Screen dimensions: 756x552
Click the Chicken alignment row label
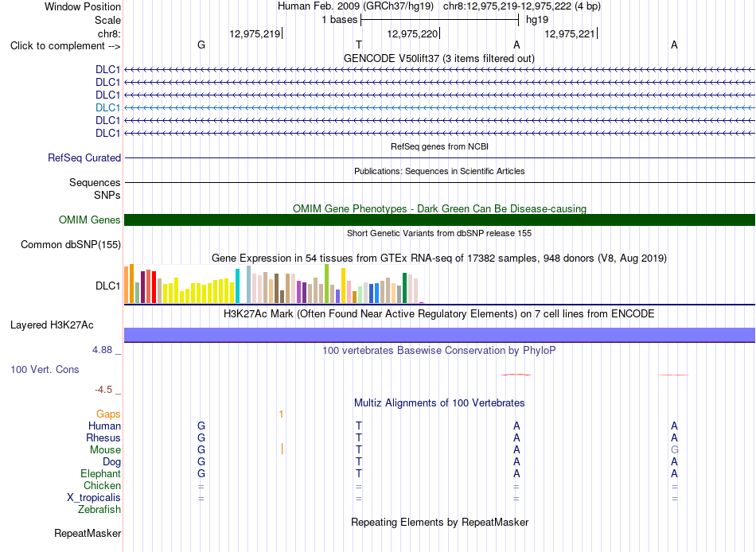(102, 485)
